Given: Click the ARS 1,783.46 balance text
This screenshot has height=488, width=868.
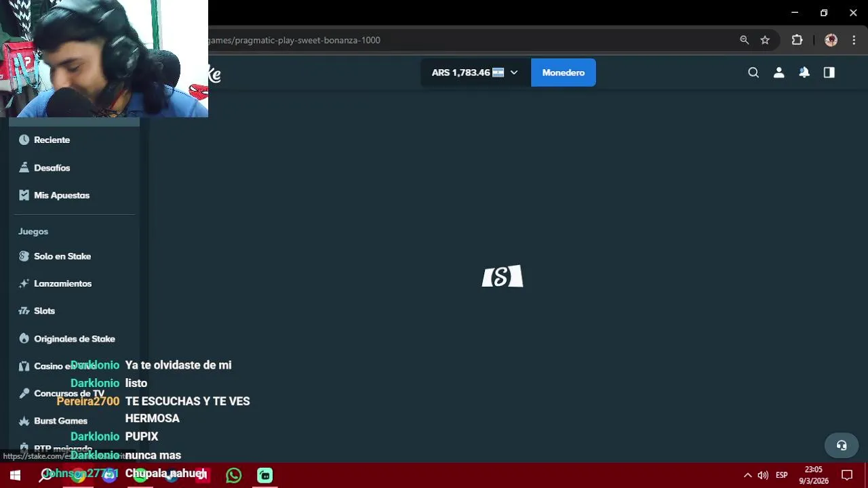Looking at the screenshot, I should (x=460, y=73).
